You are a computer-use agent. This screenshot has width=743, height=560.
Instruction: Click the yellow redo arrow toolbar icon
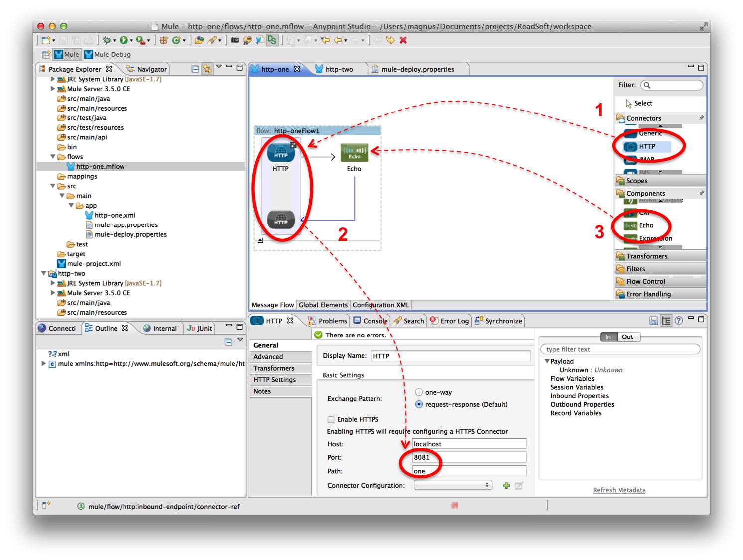(x=390, y=40)
